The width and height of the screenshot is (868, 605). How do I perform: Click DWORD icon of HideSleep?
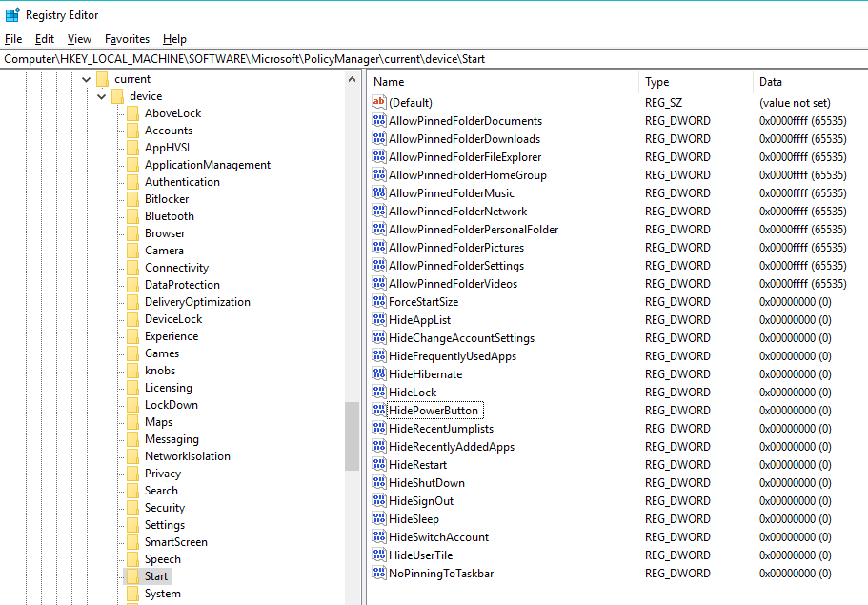click(x=379, y=519)
